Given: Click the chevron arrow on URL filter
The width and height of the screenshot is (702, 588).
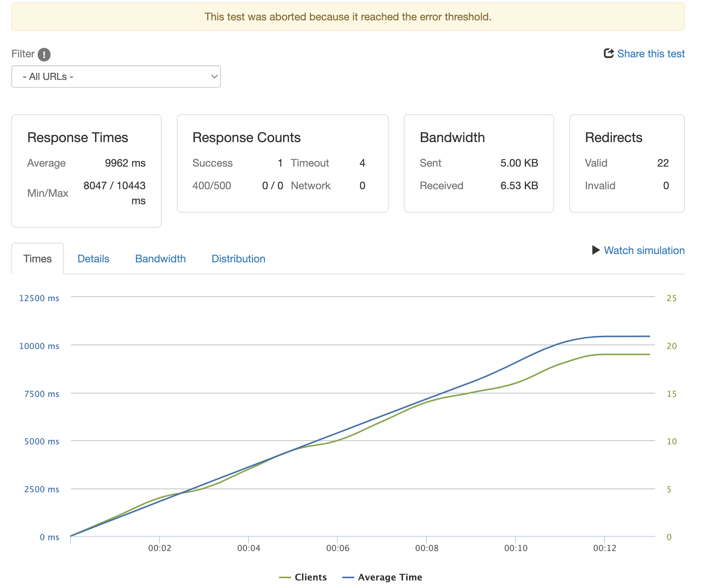Looking at the screenshot, I should click(x=214, y=77).
